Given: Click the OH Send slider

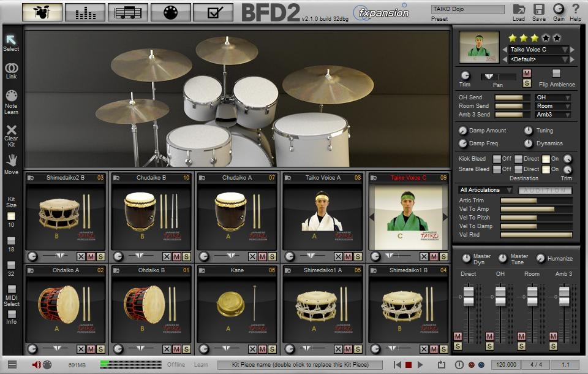Looking at the screenshot, I should [513, 97].
